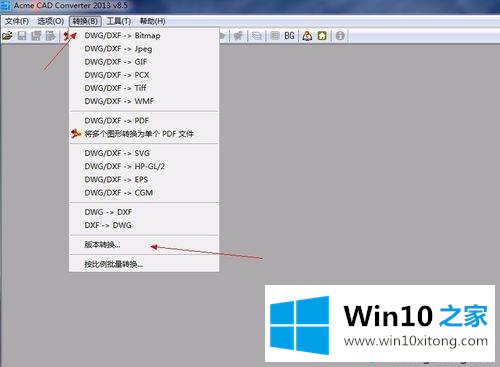Choose DWG -> DXF conversion
The height and width of the screenshot is (367, 500).
[144, 212]
